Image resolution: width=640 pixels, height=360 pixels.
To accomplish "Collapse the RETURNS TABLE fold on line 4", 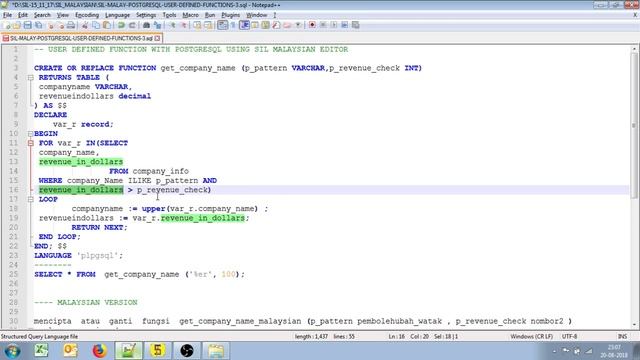I will 31,78.
